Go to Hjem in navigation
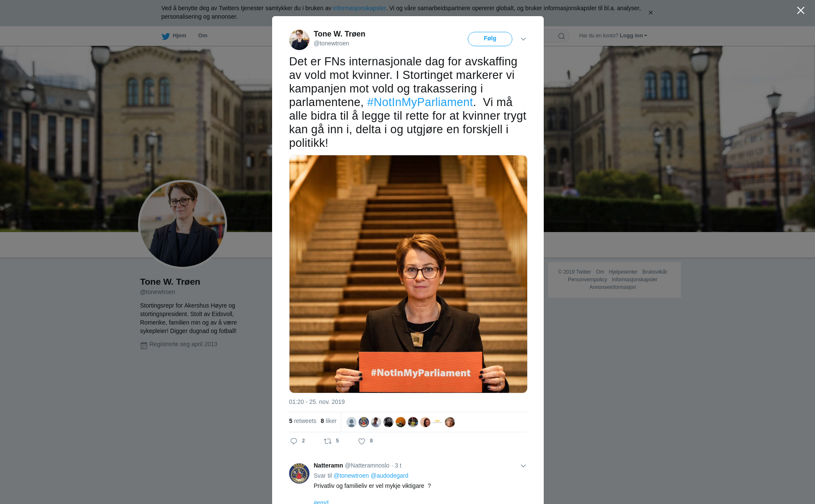This screenshot has width=815, height=504. click(180, 36)
